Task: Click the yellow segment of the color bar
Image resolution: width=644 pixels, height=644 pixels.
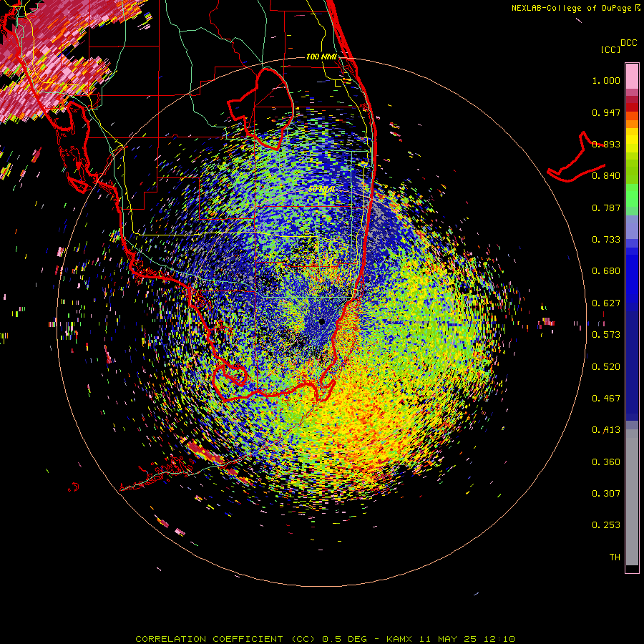Action: 632,140
